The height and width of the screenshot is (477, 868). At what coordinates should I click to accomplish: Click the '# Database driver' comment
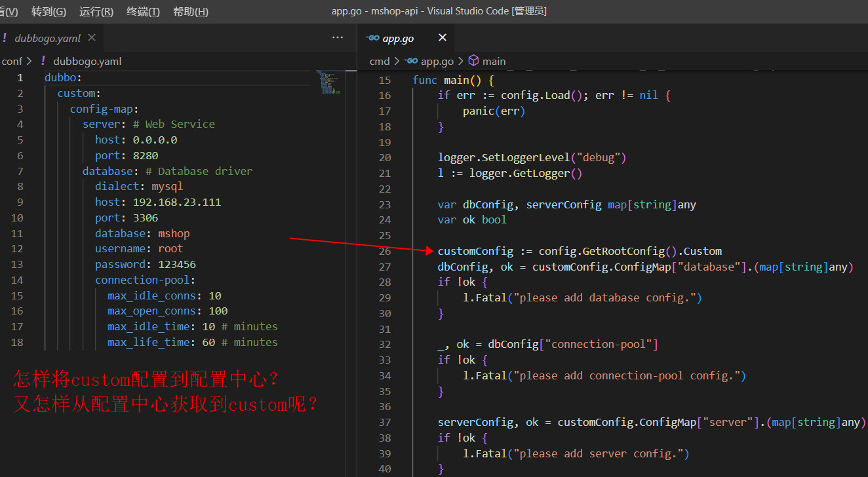point(199,171)
